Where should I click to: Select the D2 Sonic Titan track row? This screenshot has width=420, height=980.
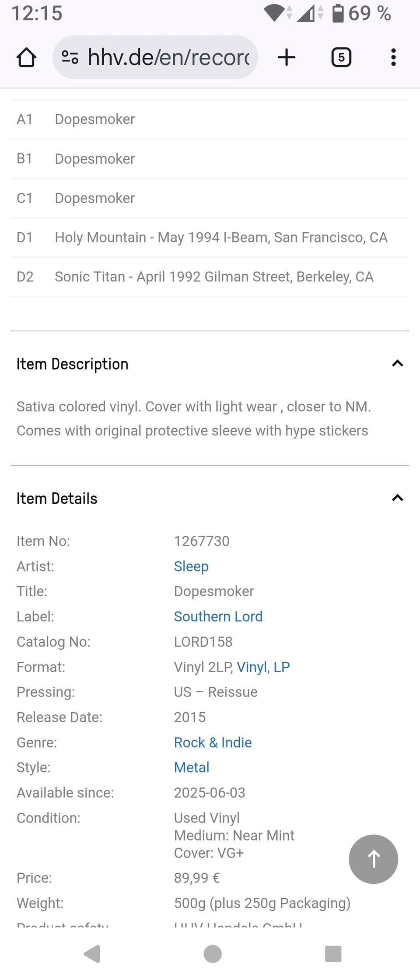click(x=210, y=277)
